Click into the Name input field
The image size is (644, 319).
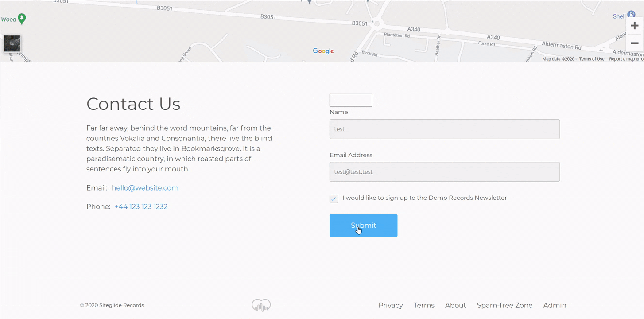click(x=444, y=129)
